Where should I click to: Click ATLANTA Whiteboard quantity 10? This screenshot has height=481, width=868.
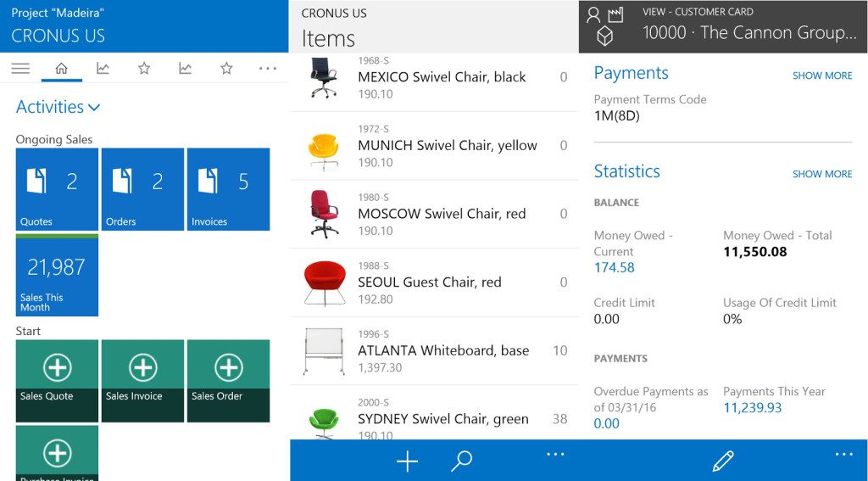[x=560, y=350]
